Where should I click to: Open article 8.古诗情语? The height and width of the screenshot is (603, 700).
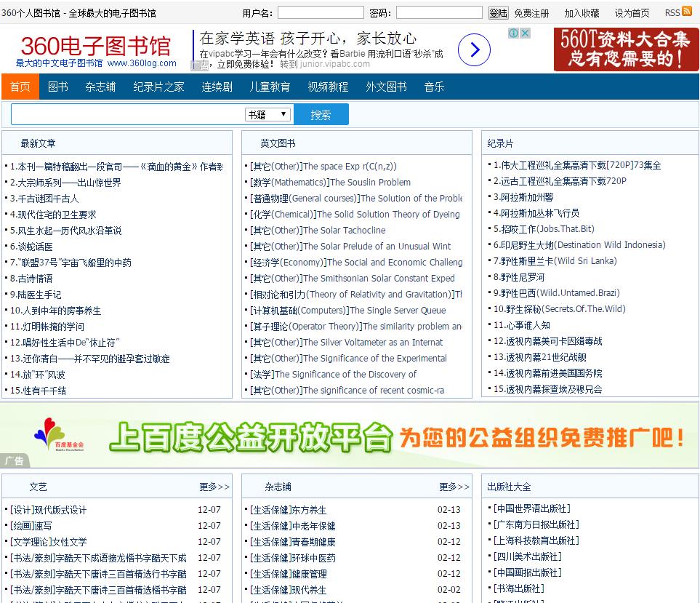[x=31, y=279]
